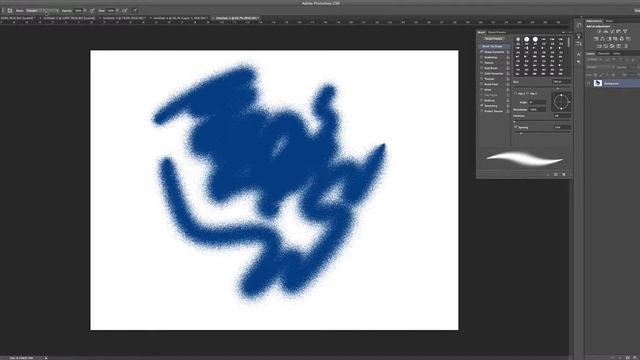Add a Posterize adjustment layer
This screenshot has height=360, width=640.
pos(605,46)
